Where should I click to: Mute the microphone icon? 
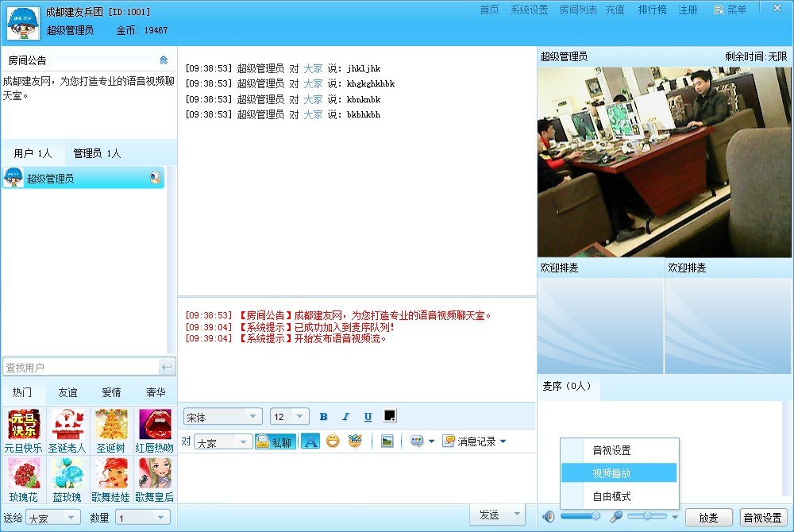pyautogui.click(x=616, y=516)
